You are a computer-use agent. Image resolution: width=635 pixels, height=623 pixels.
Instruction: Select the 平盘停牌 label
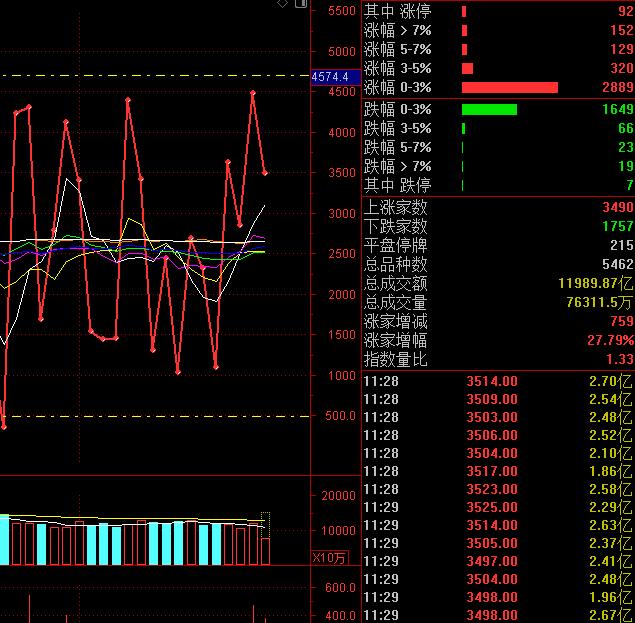point(395,245)
